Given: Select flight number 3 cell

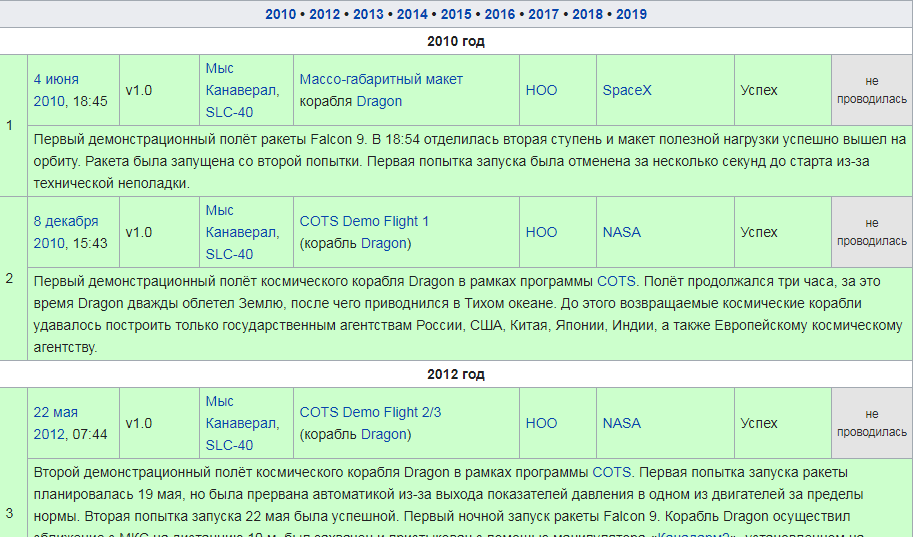Looking at the screenshot, I should tap(13, 462).
